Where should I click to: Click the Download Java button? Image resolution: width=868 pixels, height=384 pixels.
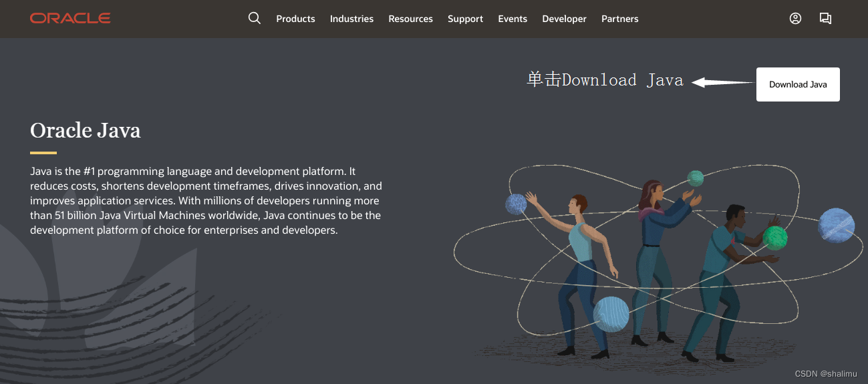(798, 84)
